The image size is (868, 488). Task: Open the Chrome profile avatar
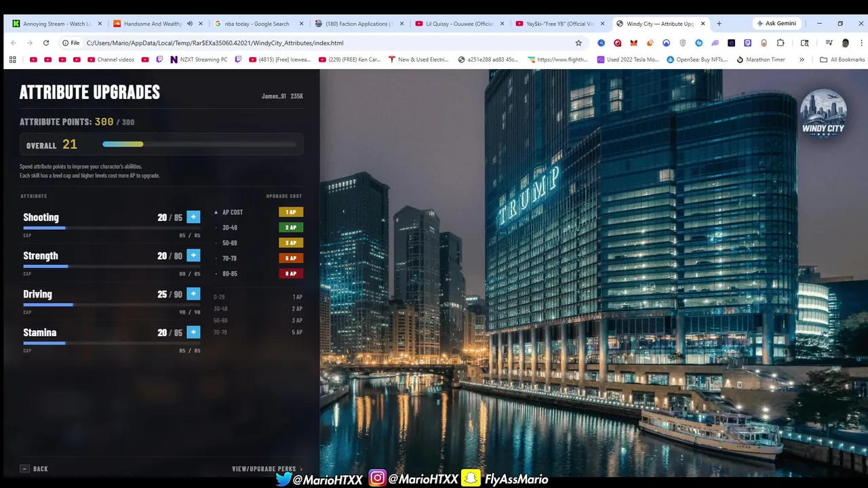coord(845,43)
